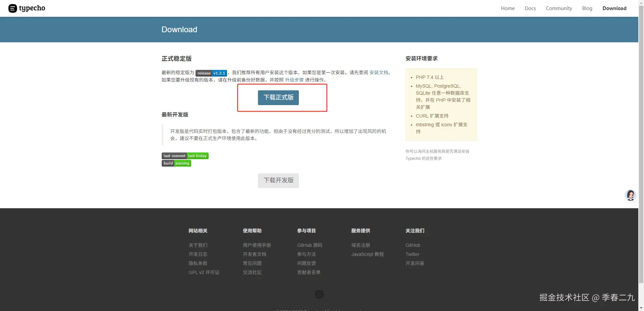Open the 贡献者名单 footer link
This screenshot has height=311, width=644.
point(309,272)
